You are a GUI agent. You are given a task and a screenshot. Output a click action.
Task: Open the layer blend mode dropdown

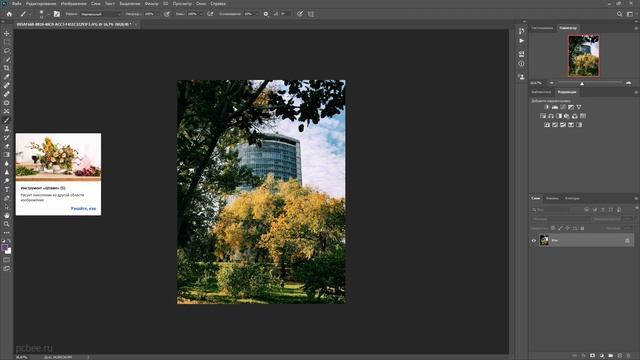coord(560,219)
